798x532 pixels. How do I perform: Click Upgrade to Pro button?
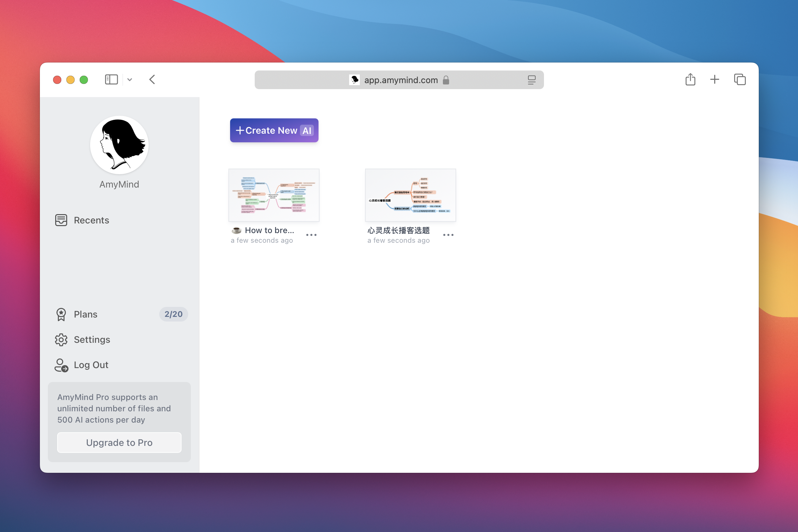(x=119, y=443)
